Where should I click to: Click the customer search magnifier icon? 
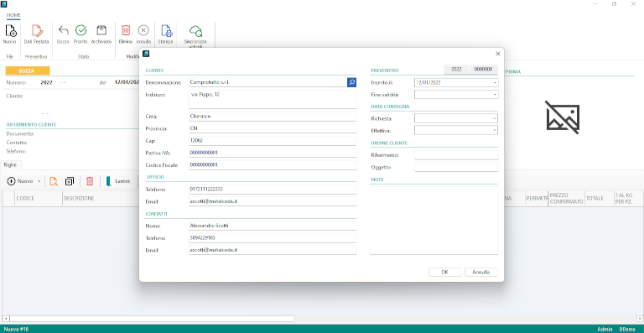point(351,82)
